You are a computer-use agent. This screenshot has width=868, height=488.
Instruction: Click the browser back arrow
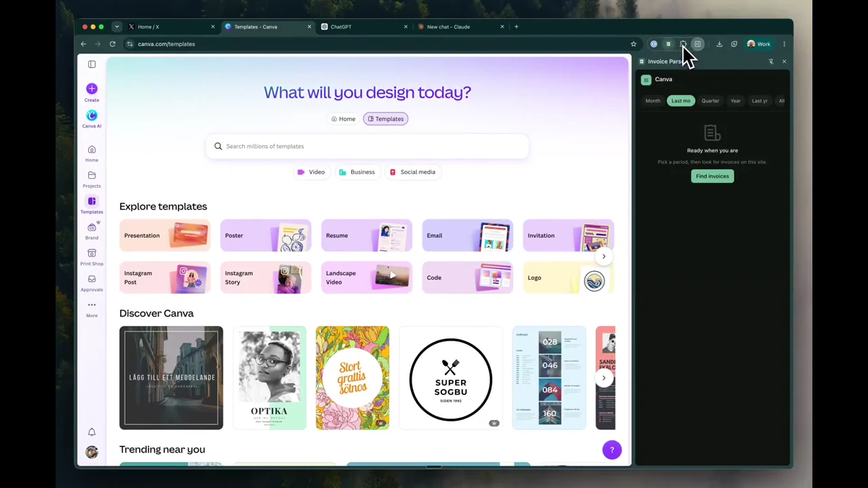[83, 44]
